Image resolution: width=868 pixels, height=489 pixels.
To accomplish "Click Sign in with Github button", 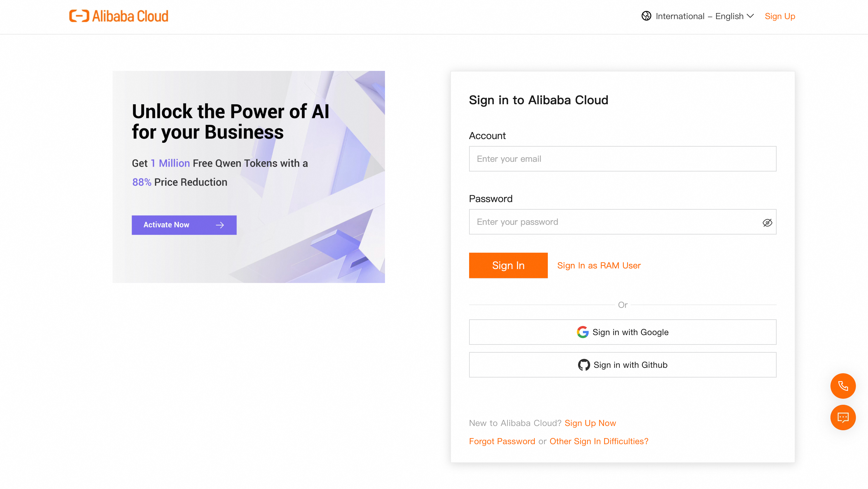I will pos(622,365).
